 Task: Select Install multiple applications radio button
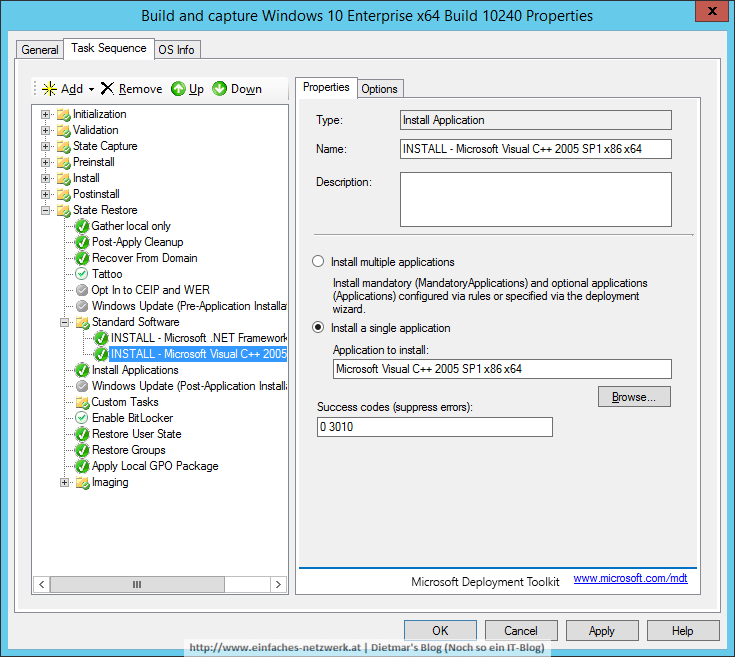pyautogui.click(x=318, y=261)
